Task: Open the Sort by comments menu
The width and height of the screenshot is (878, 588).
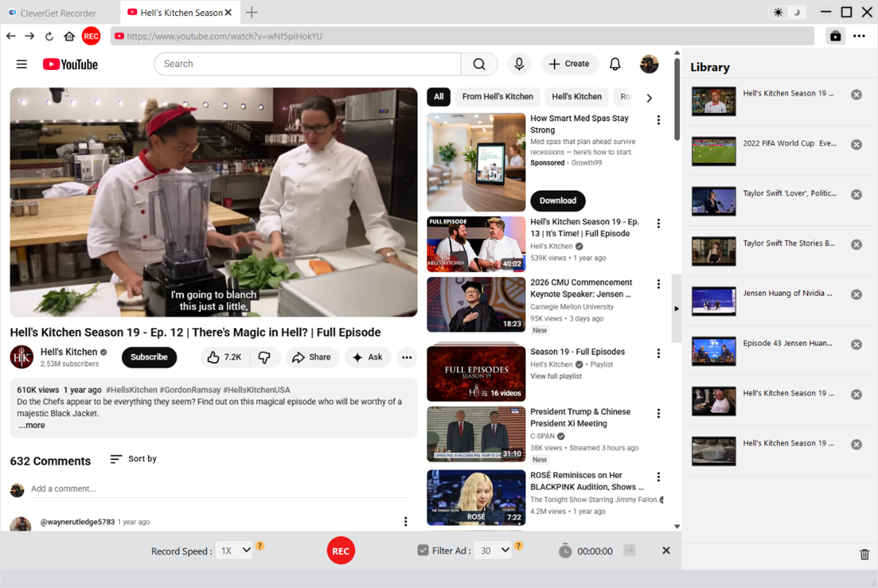Action: pos(134,459)
